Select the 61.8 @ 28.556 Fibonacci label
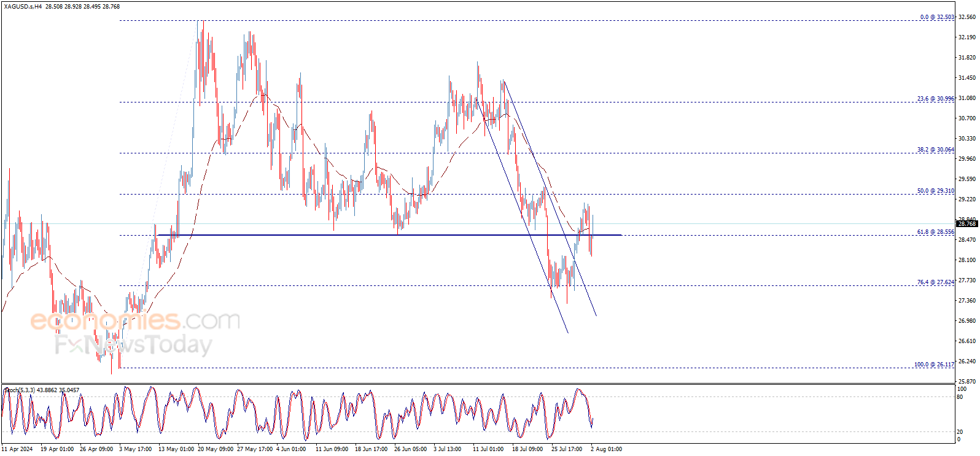 (x=936, y=232)
